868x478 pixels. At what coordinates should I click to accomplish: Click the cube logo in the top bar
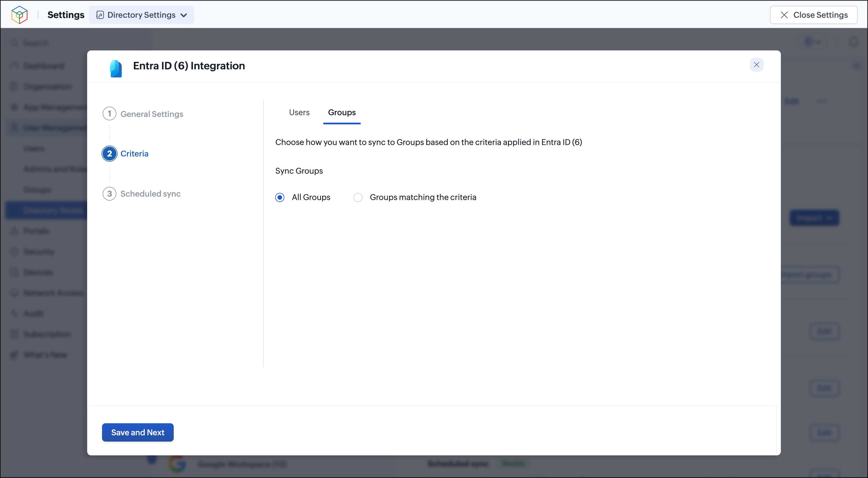coord(19,15)
